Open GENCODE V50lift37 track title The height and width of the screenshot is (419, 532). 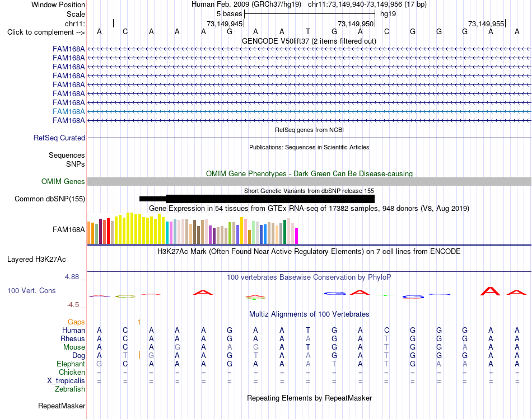tap(309, 41)
